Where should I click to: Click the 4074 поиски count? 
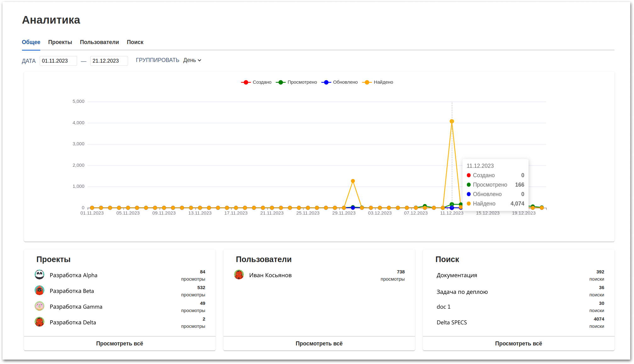597,322
